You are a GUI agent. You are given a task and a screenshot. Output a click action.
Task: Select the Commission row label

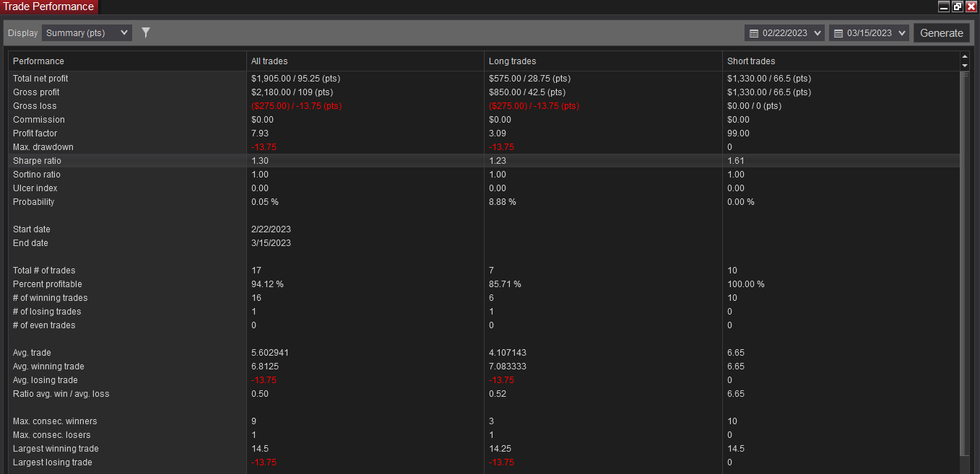click(x=39, y=120)
